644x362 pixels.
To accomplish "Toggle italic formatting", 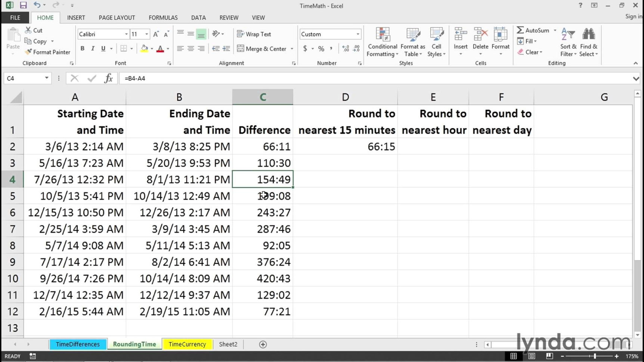I will [x=92, y=48].
